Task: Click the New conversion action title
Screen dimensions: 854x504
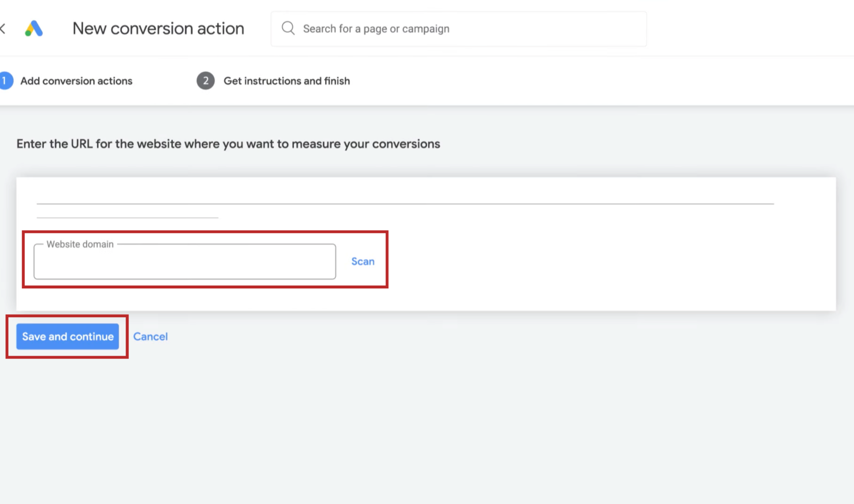Action: tap(158, 28)
